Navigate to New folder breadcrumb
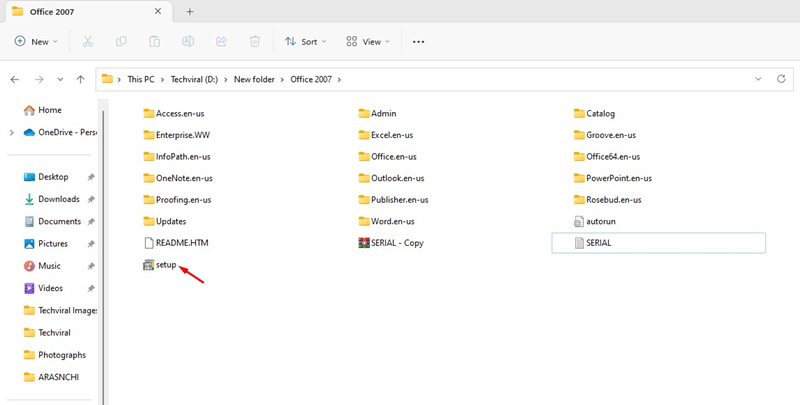The width and height of the screenshot is (800, 405). 254,80
